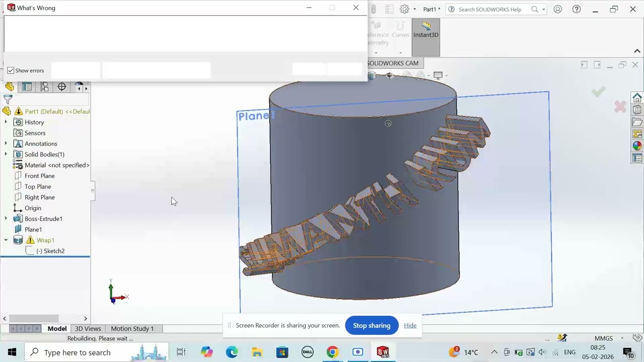Screen dimensions: 644x362
Task: Open File Explorer from taskbar
Action: click(257, 352)
